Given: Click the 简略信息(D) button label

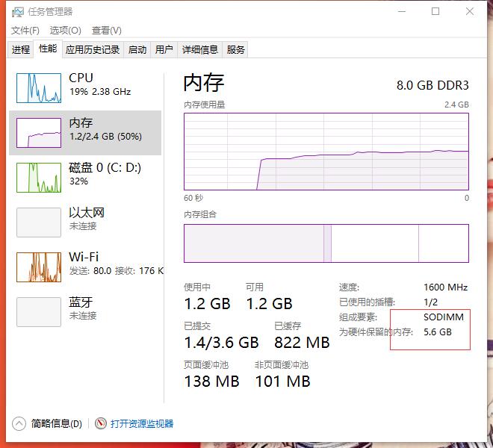Looking at the screenshot, I should click(57, 424).
